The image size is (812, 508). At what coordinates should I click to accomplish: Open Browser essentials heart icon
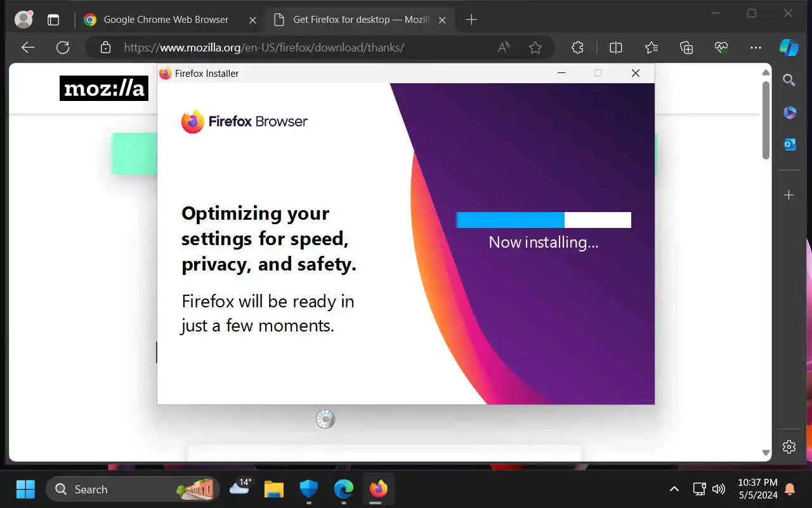(721, 48)
